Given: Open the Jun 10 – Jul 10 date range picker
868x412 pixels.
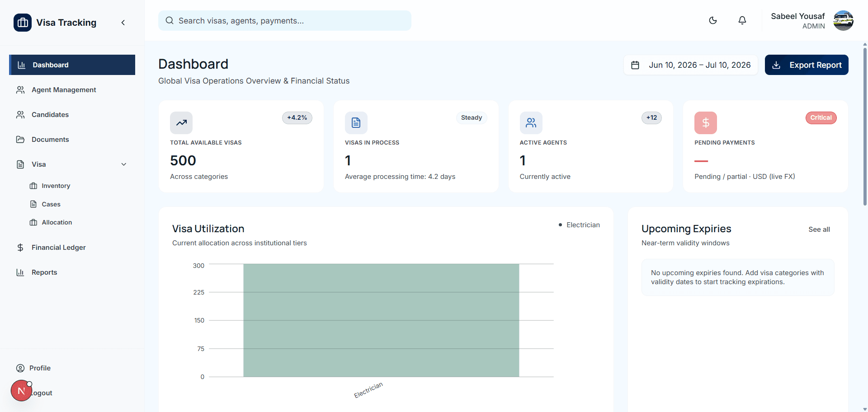Looking at the screenshot, I should pyautogui.click(x=691, y=65).
